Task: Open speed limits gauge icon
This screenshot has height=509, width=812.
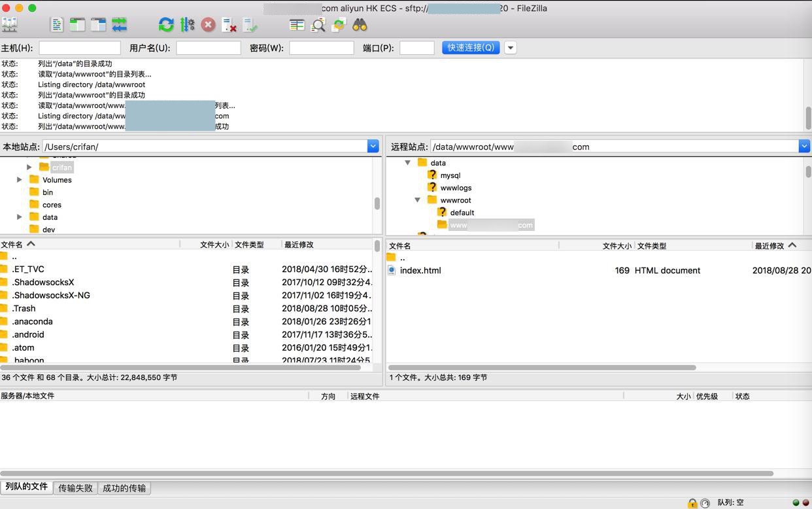Action: point(705,502)
